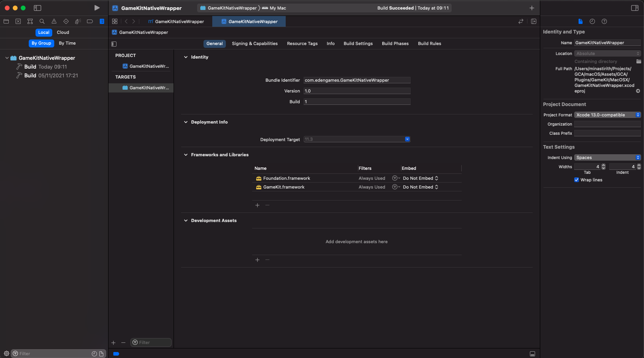
Task: Open the Find navigator magnifier
Action: pos(42,22)
